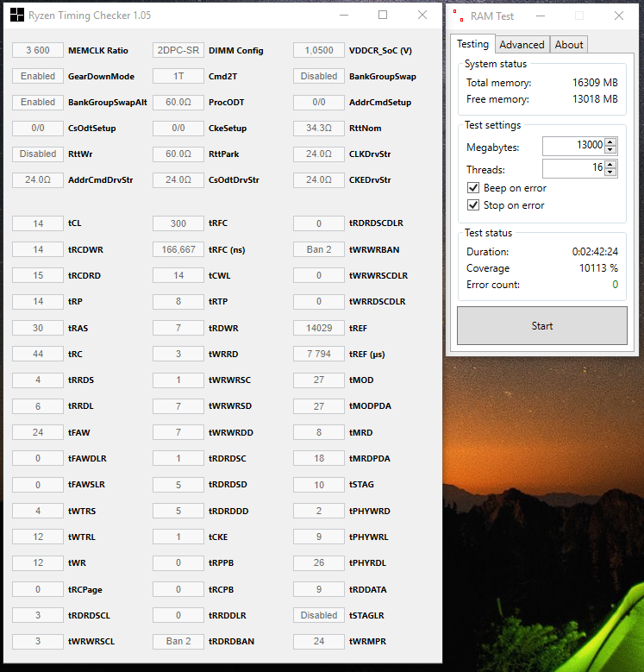Click the tWRWRSCL label
The image size is (644, 672).
91,642
